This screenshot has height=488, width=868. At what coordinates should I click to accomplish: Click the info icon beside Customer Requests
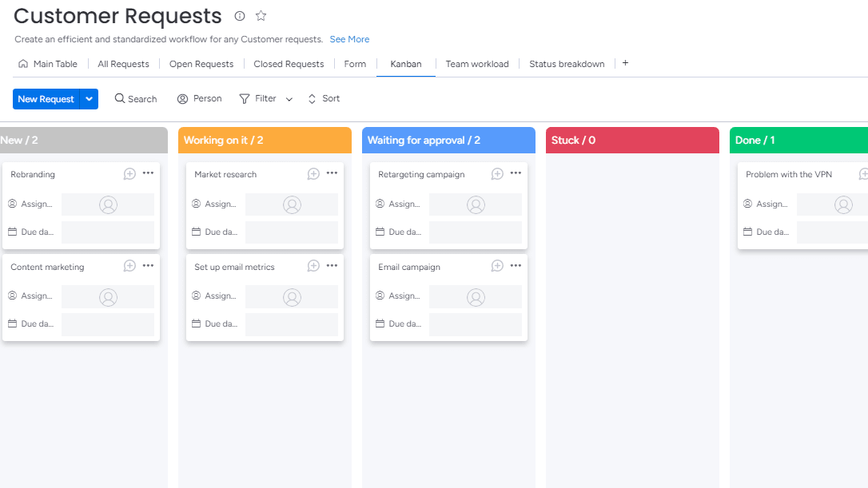(239, 15)
